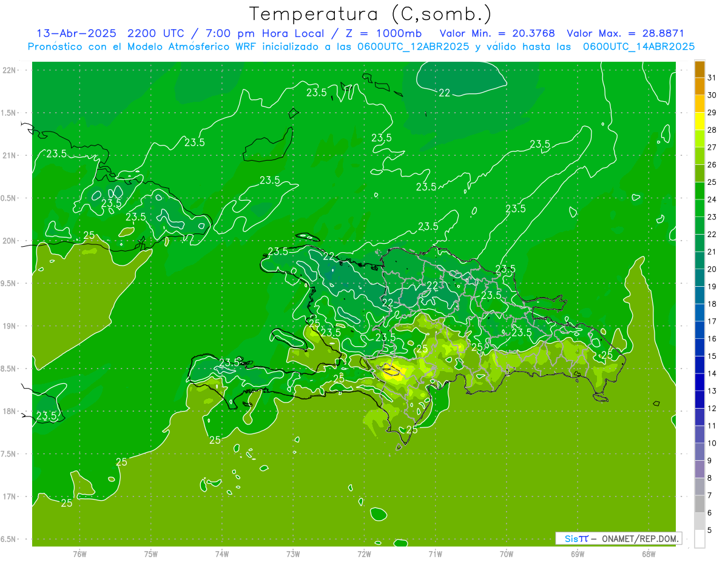This screenshot has height=562, width=728.
Task: Click the "71W" longitude axis label
Action: tap(435, 554)
